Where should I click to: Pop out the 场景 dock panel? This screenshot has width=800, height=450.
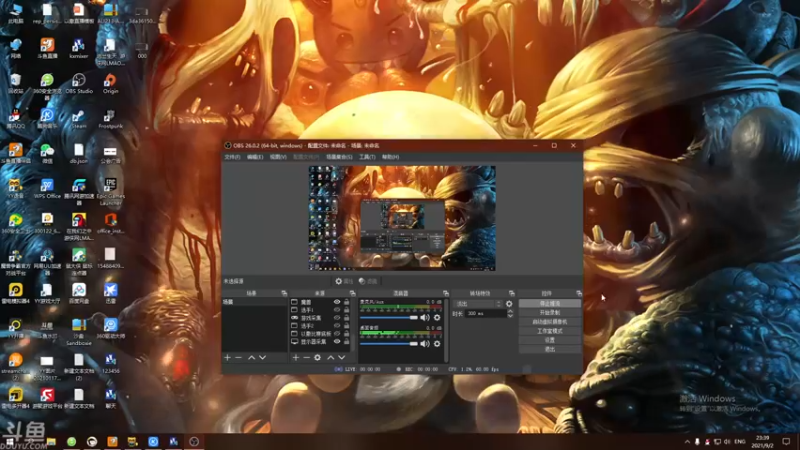pyautogui.click(x=284, y=293)
